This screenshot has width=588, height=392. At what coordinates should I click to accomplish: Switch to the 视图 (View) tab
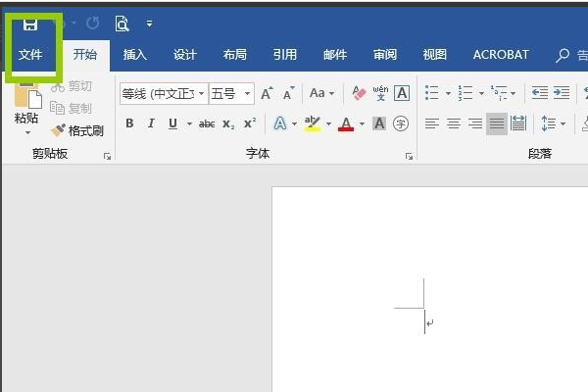(x=434, y=55)
